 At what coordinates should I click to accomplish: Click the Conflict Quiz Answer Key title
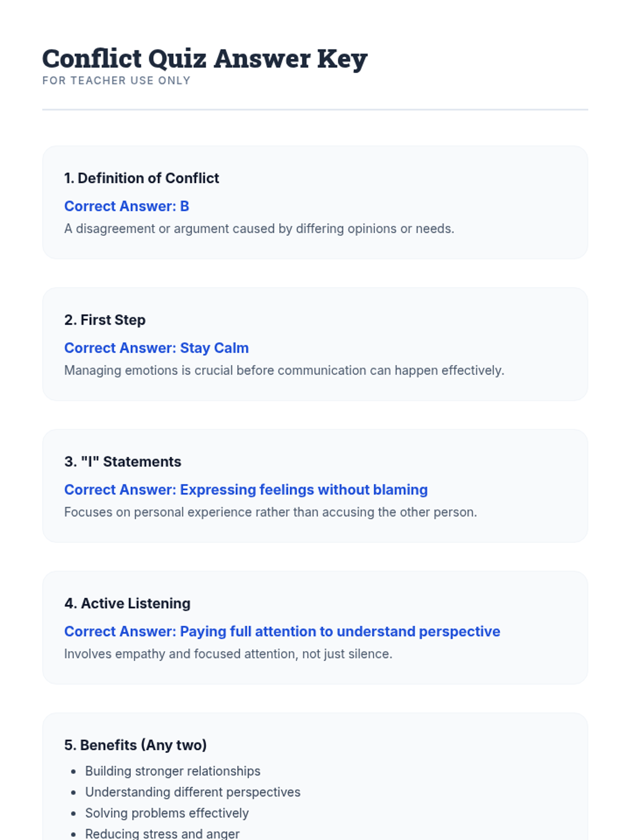coord(204,58)
